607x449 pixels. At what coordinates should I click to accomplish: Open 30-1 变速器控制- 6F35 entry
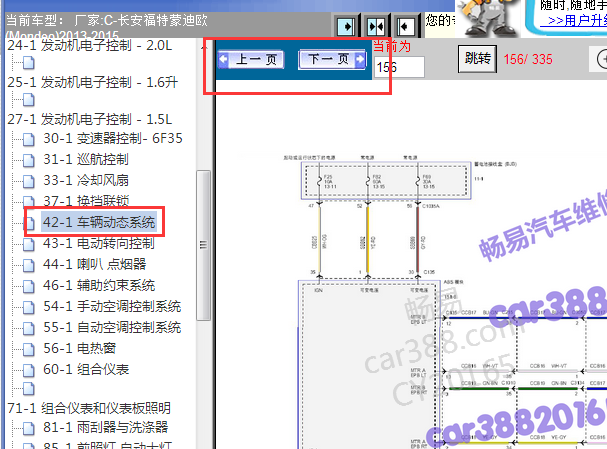(113, 138)
